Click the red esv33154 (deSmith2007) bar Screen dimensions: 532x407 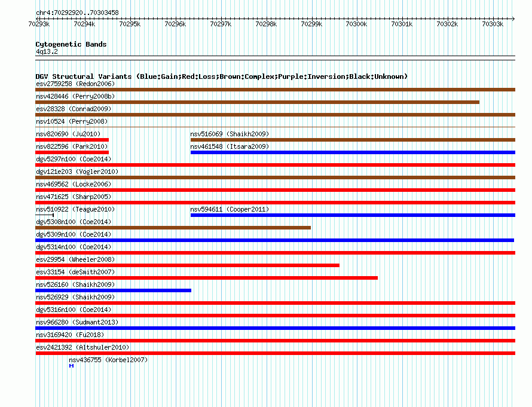206,278
